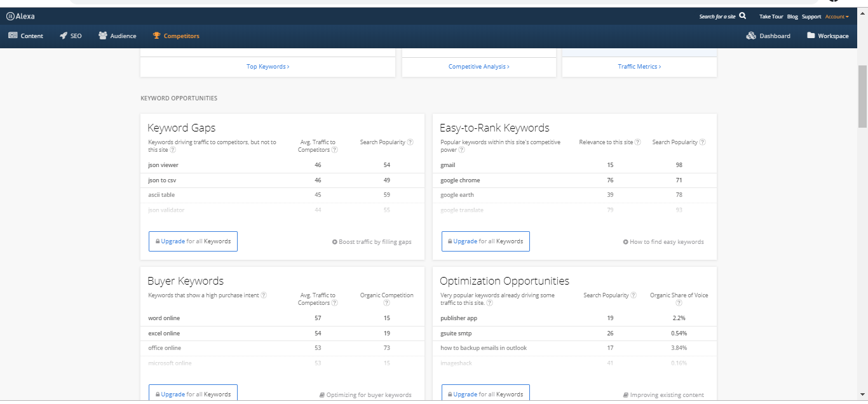Click the Alexa logo
Image resolution: width=868 pixels, height=404 pixels.
click(x=19, y=17)
